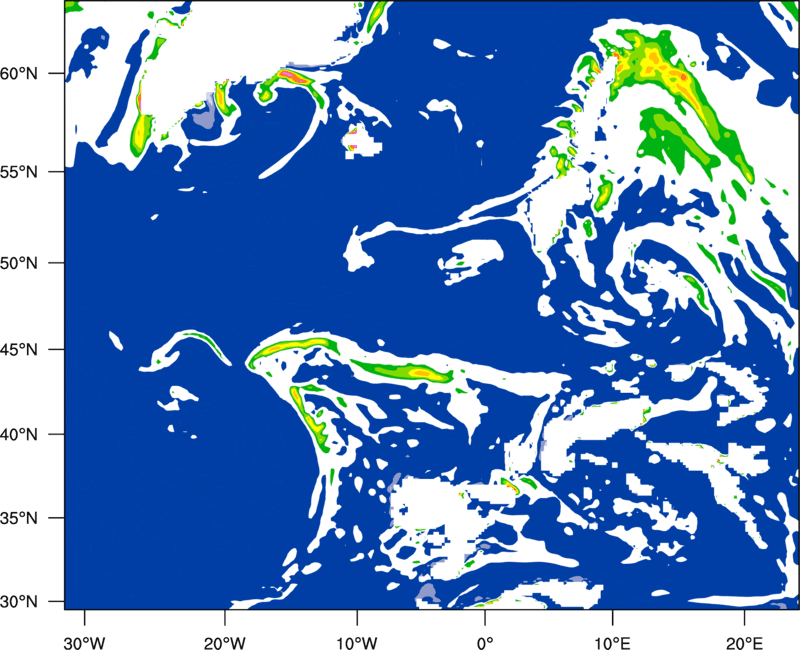This screenshot has width=800, height=650.
Task: Click the 50°N latitude label
Action: 19,263
